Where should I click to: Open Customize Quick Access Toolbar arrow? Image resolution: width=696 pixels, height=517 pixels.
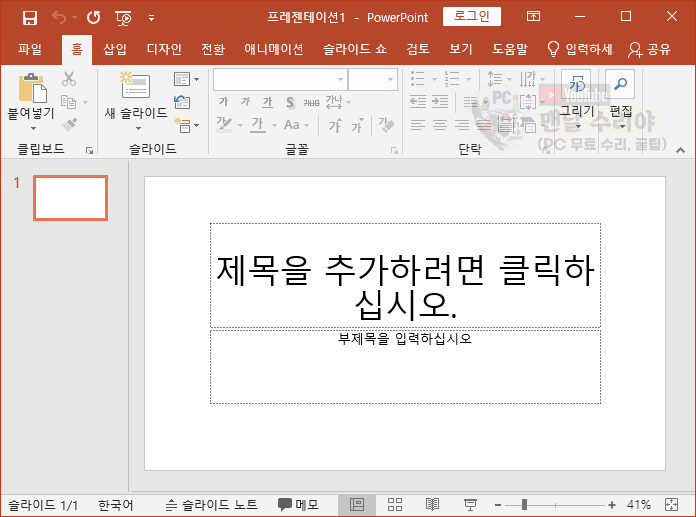(151, 18)
